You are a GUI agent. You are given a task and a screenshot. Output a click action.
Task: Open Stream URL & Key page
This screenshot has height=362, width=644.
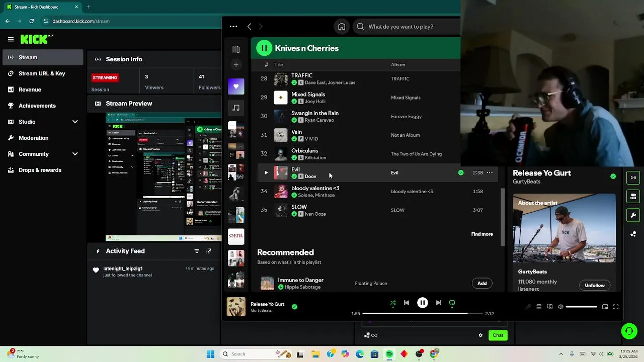[x=43, y=73]
